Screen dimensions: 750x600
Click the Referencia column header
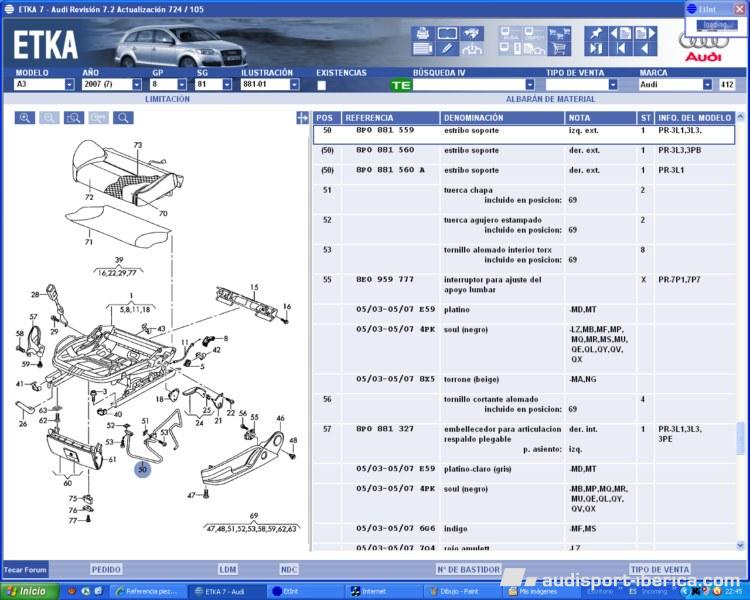click(x=391, y=118)
